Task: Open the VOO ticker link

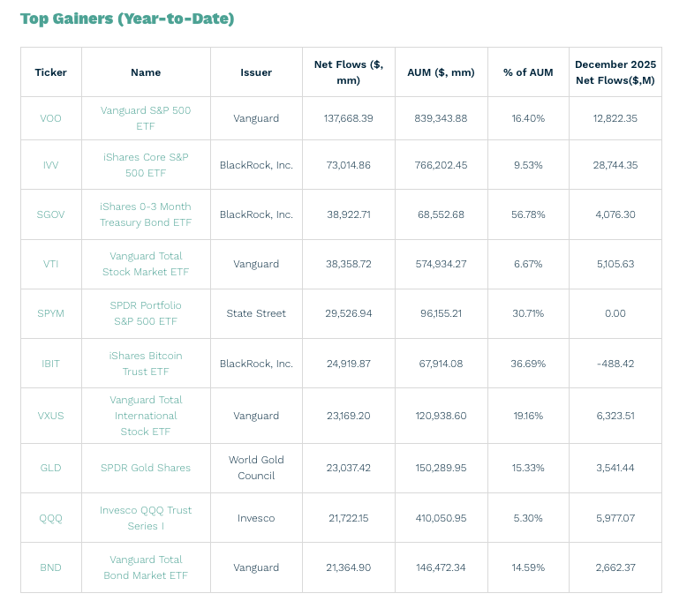Action: click(51, 118)
